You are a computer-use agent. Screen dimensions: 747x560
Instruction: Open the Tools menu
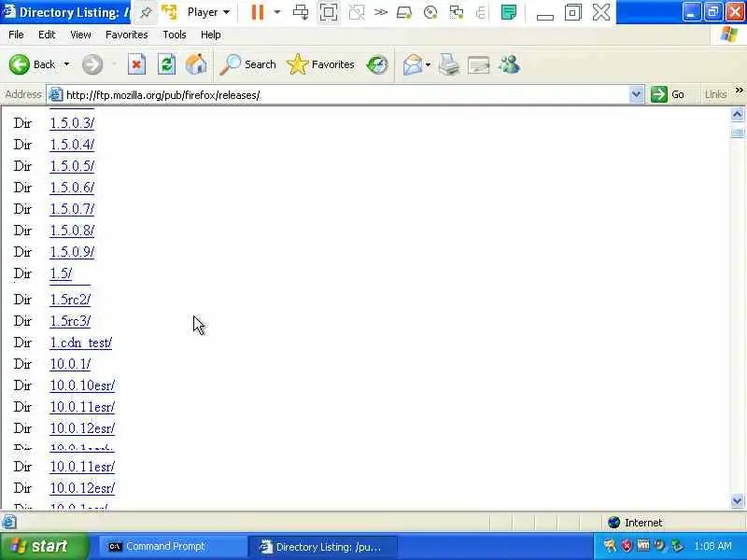pos(175,35)
